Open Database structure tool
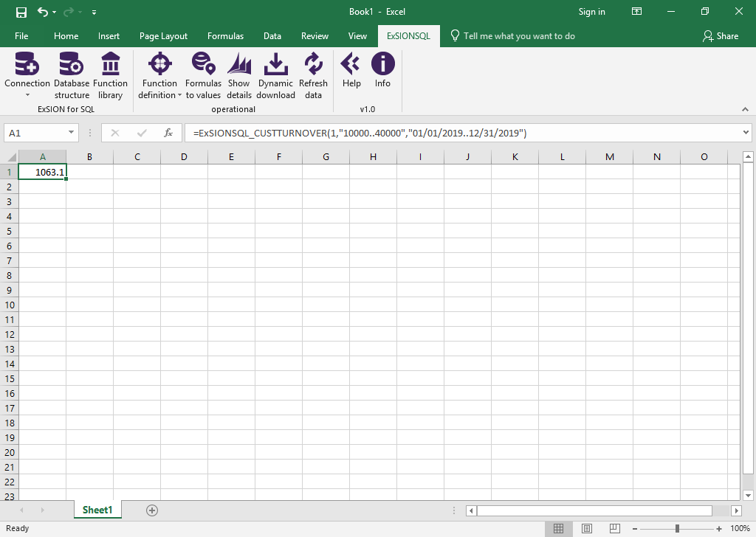756x537 pixels. click(x=72, y=64)
